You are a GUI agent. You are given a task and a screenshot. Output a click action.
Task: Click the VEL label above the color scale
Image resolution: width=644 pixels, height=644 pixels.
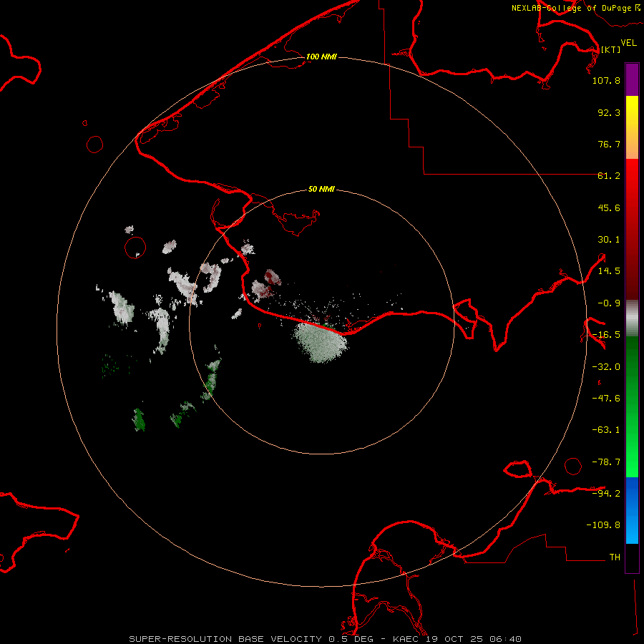pos(628,43)
